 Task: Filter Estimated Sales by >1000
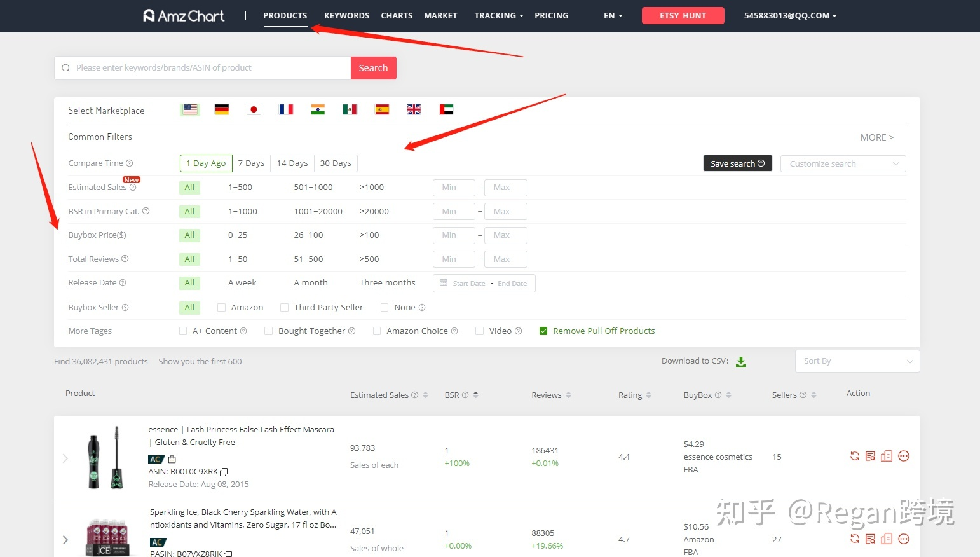pyautogui.click(x=372, y=187)
